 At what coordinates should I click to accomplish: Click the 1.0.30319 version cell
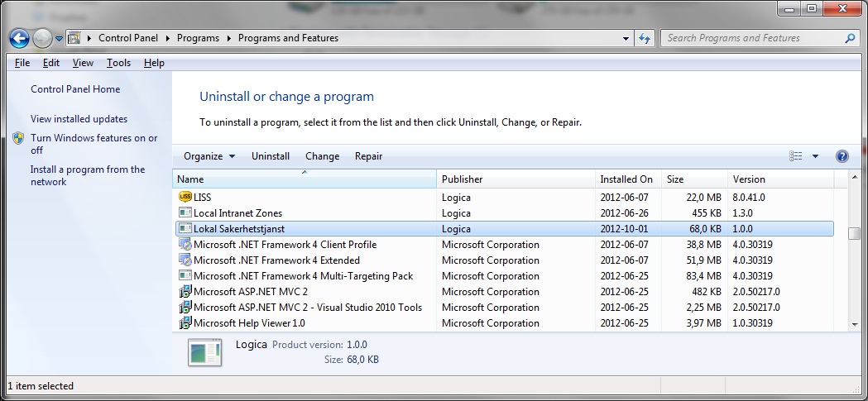[753, 323]
